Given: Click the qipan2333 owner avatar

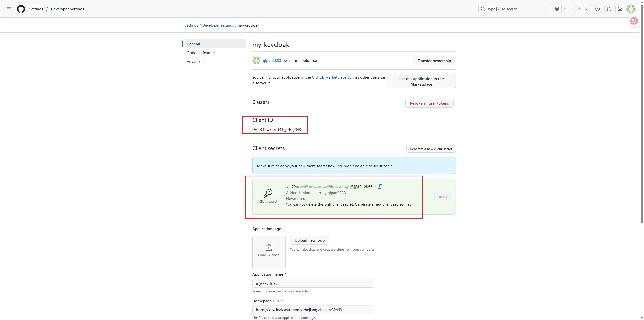Looking at the screenshot, I should coord(256,60).
